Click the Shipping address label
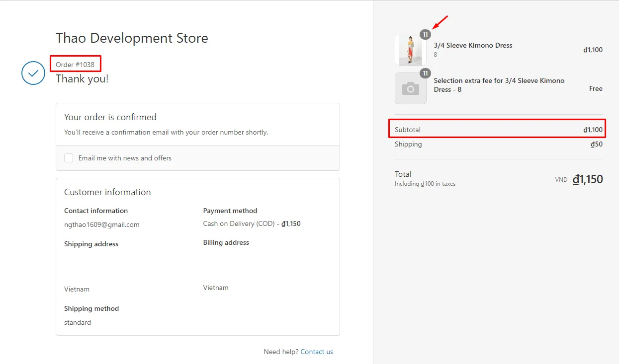The height and width of the screenshot is (364, 619). pyautogui.click(x=91, y=244)
